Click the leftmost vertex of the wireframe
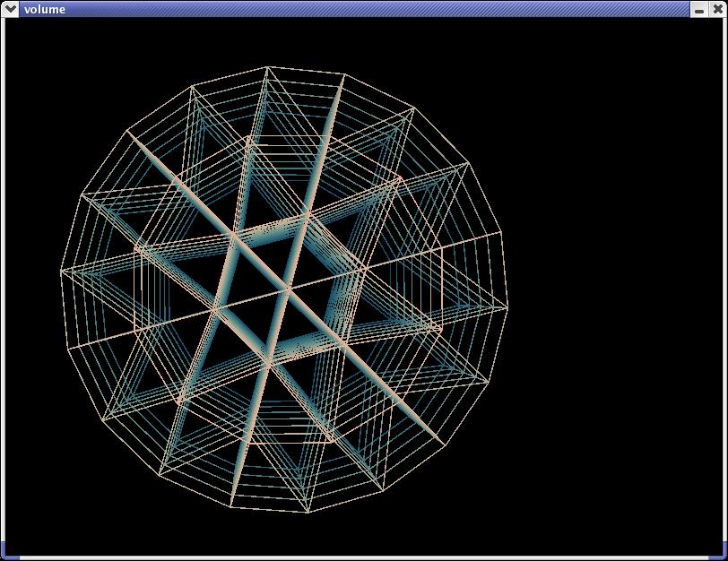 (61, 270)
